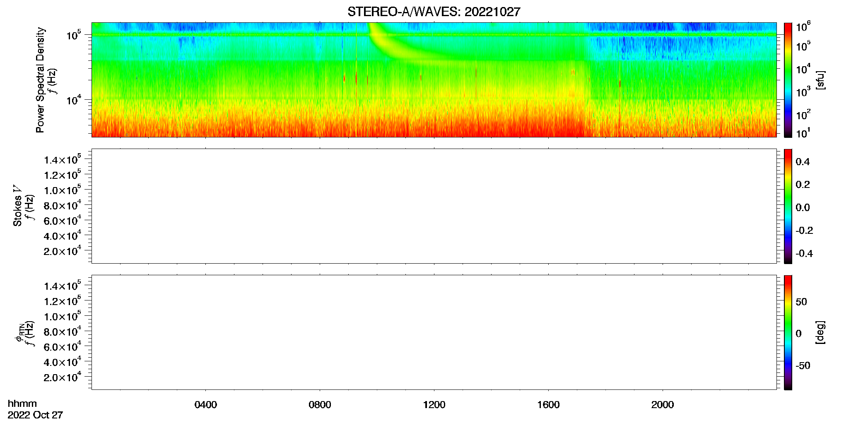The width and height of the screenshot is (868, 447).
Task: Select the 1600 time axis label
Action: coord(548,405)
